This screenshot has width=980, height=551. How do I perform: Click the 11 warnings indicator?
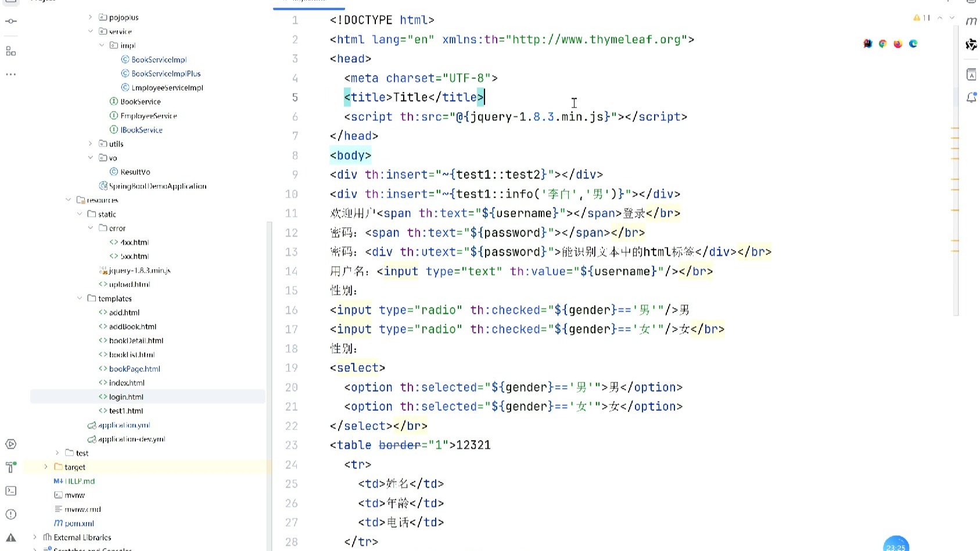922,18
